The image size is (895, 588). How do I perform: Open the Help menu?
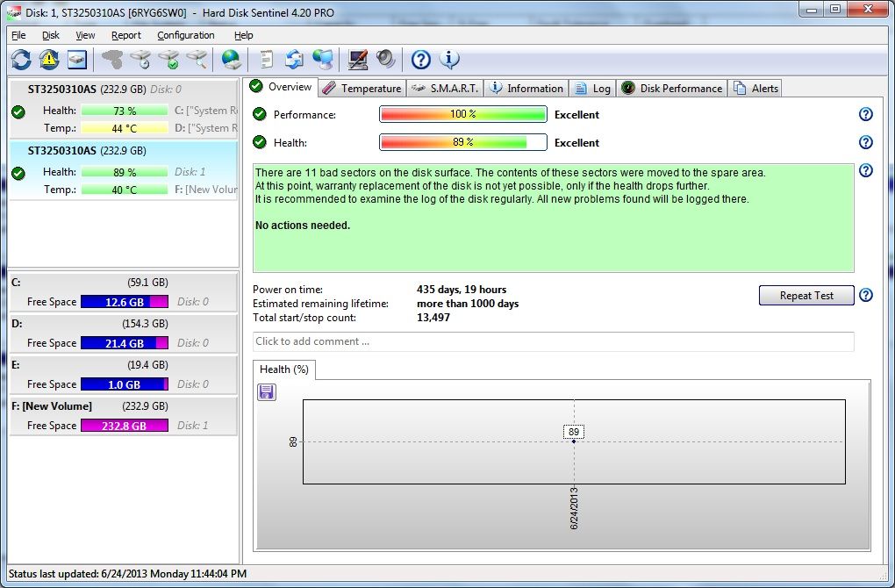coord(244,35)
